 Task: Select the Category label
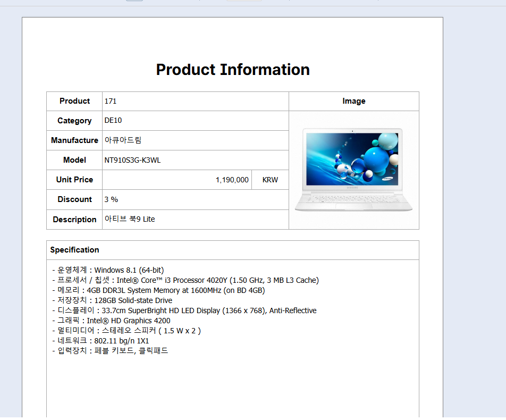74,121
